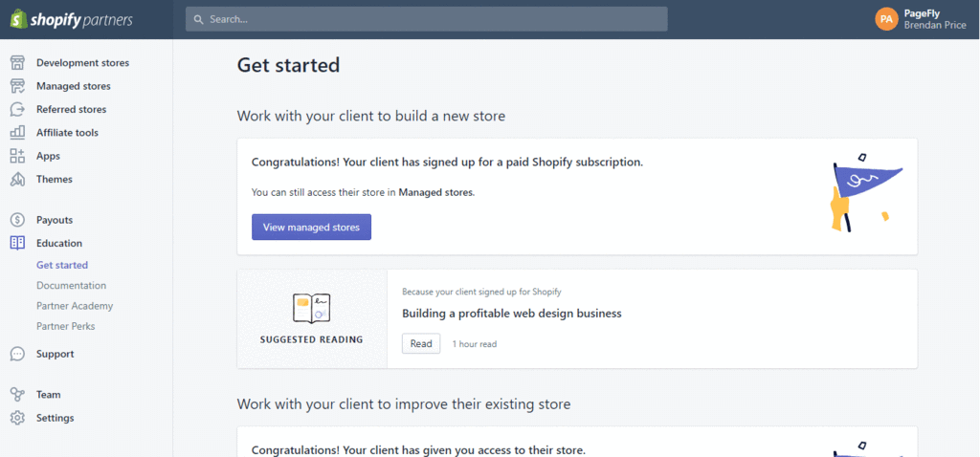
Task: Click the Affiliate tools chart icon
Action: coord(17,132)
